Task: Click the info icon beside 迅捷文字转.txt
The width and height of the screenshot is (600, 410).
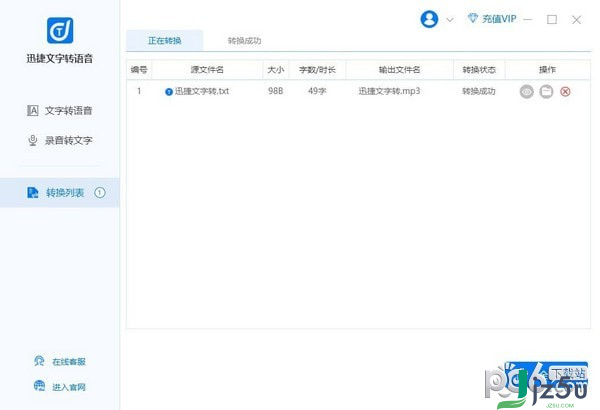Action: pos(169,92)
